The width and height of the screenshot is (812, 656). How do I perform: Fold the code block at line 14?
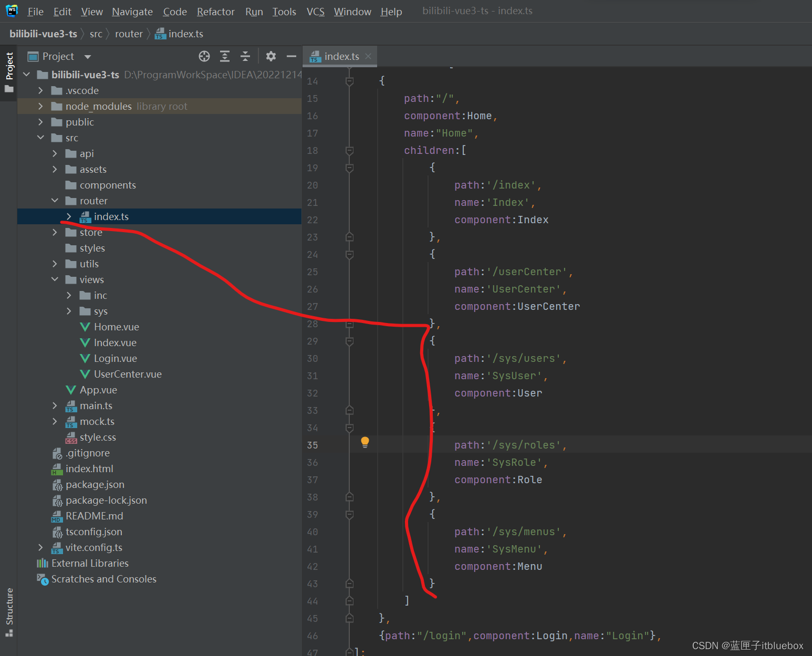(x=349, y=81)
